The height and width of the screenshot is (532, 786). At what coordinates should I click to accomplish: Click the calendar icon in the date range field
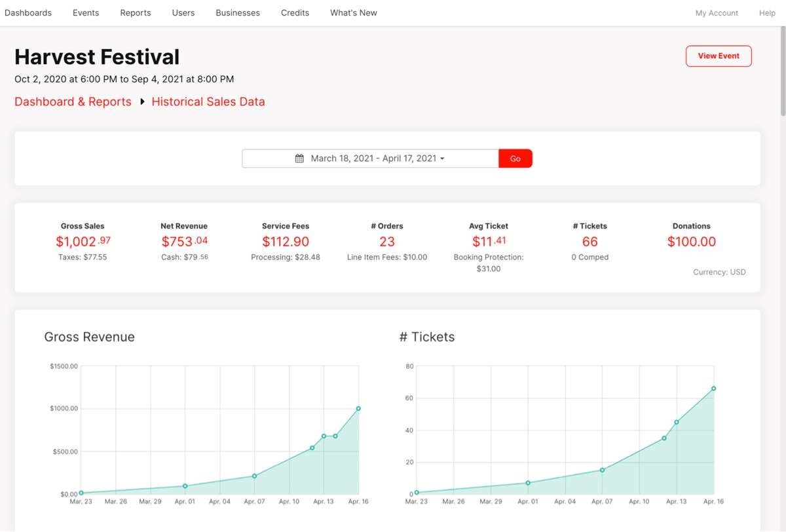point(299,157)
